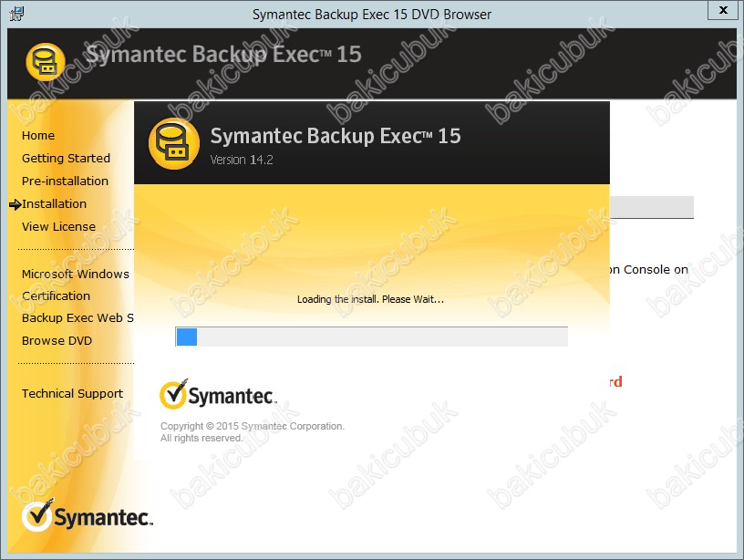Viewport: 744px width, 560px height.
Task: Open Backup Exec Web Site link
Action: 77,318
